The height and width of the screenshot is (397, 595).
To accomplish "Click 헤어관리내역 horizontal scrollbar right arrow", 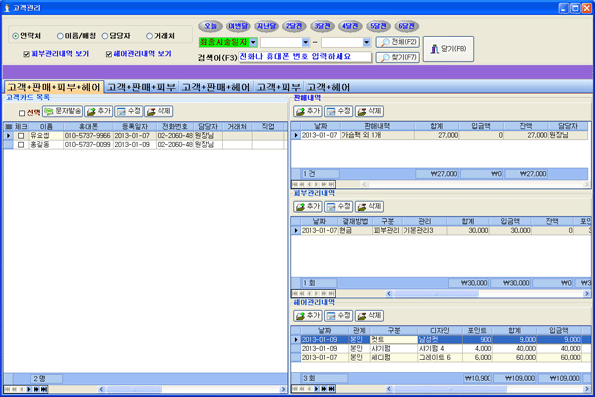I will [587, 389].
